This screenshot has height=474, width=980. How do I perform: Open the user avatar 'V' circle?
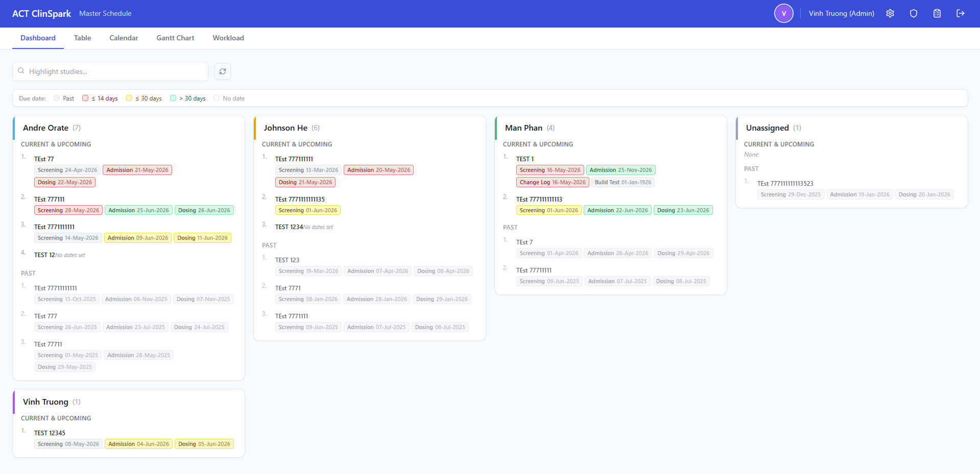[784, 13]
